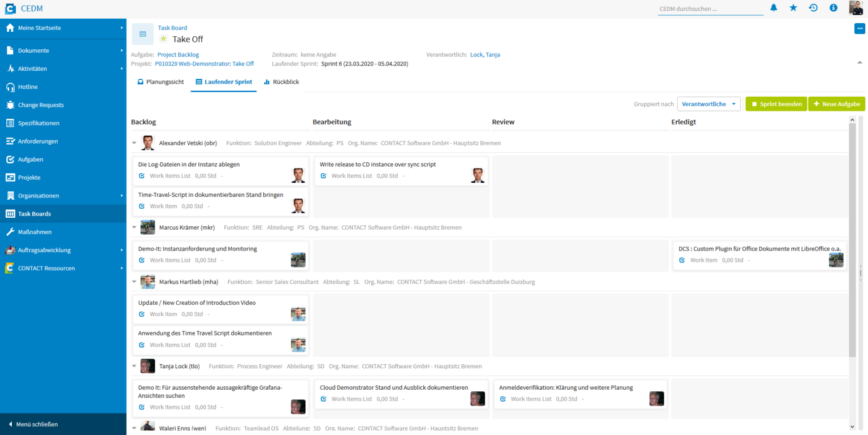Open Change Requests from the sidebar icon
This screenshot has height=435, width=868.
[9, 105]
